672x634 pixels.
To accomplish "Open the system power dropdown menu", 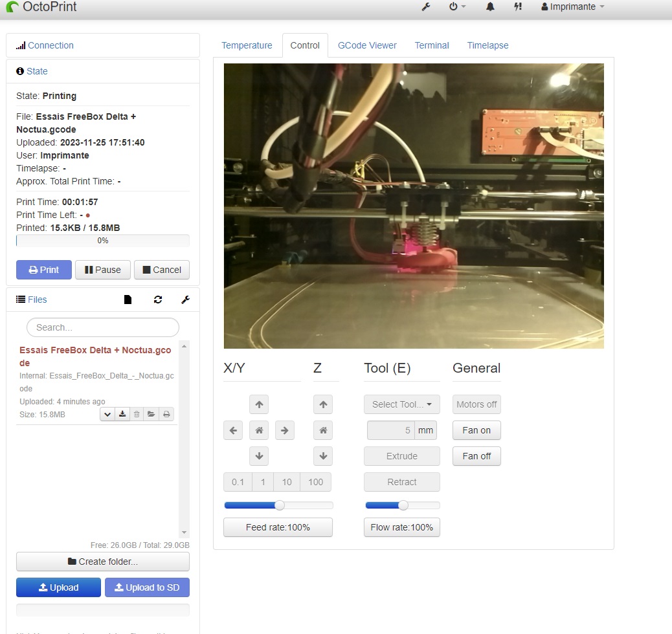I will pos(457,7).
